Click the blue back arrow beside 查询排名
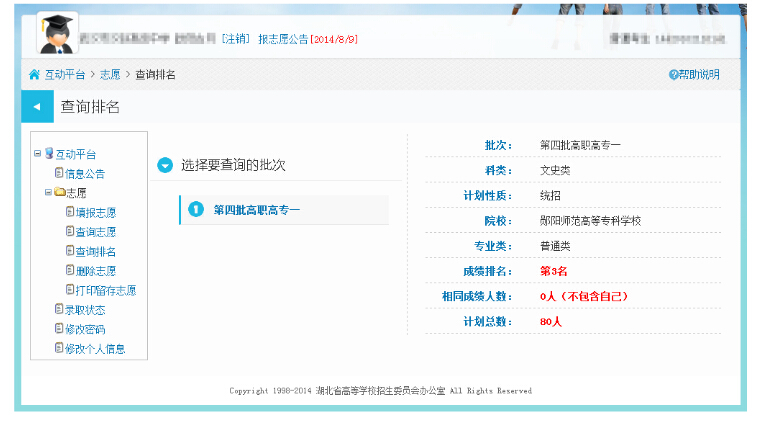 click(x=36, y=106)
